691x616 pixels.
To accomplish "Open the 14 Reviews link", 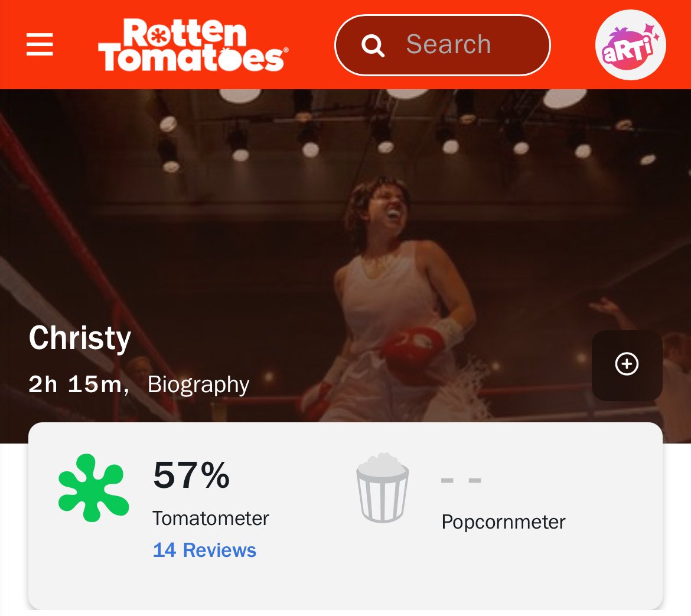I will (x=204, y=550).
